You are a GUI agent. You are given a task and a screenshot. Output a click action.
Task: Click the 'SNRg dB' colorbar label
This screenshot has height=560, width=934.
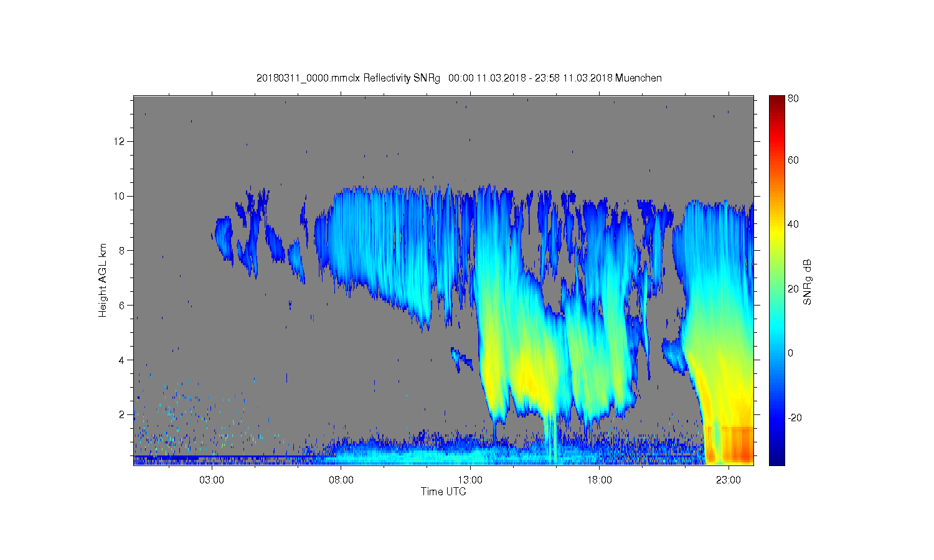(x=808, y=282)
